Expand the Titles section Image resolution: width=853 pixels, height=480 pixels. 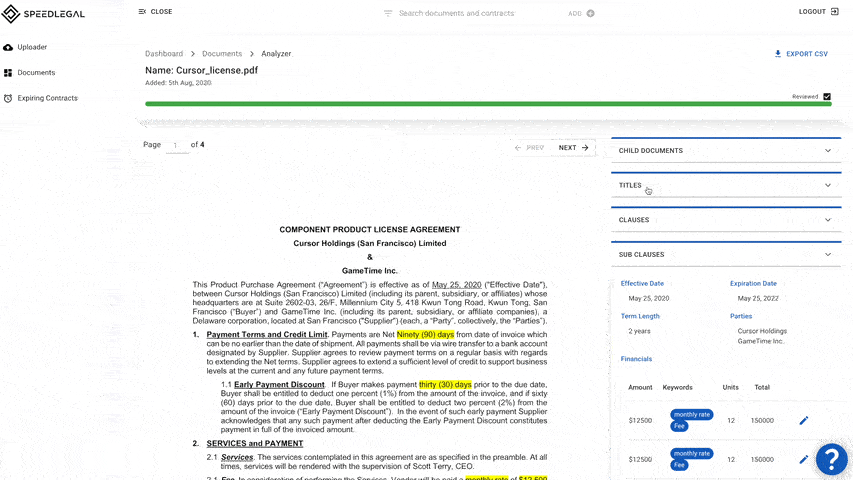click(x=726, y=186)
